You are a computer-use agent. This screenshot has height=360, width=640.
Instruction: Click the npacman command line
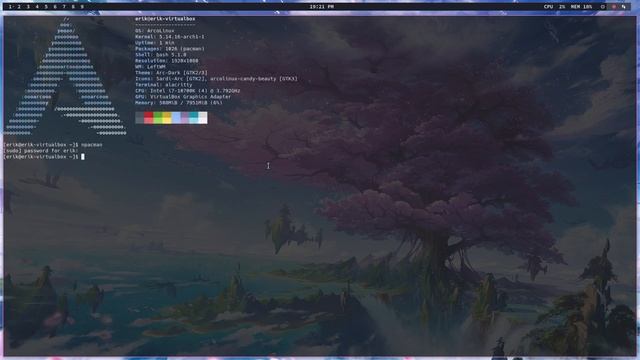[53, 145]
